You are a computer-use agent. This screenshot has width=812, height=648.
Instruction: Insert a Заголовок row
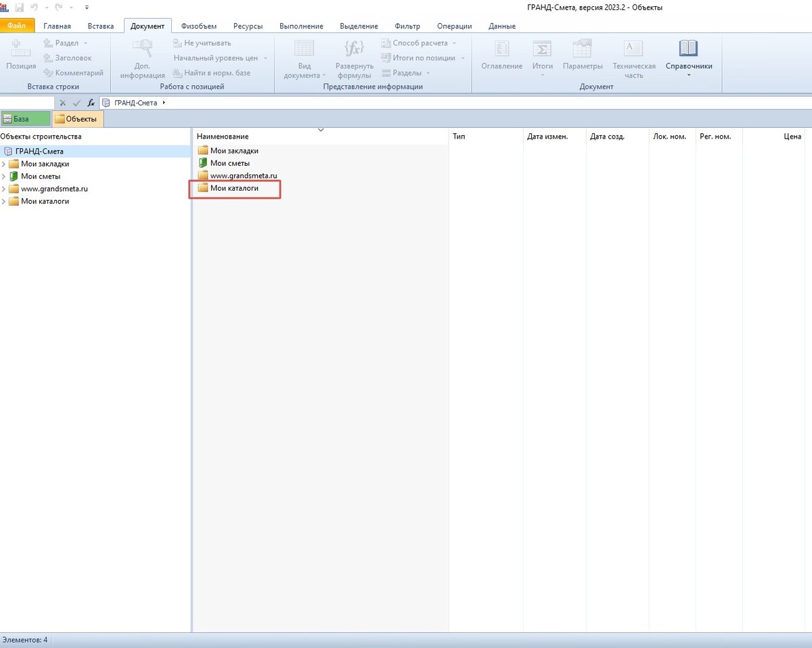[68, 57]
